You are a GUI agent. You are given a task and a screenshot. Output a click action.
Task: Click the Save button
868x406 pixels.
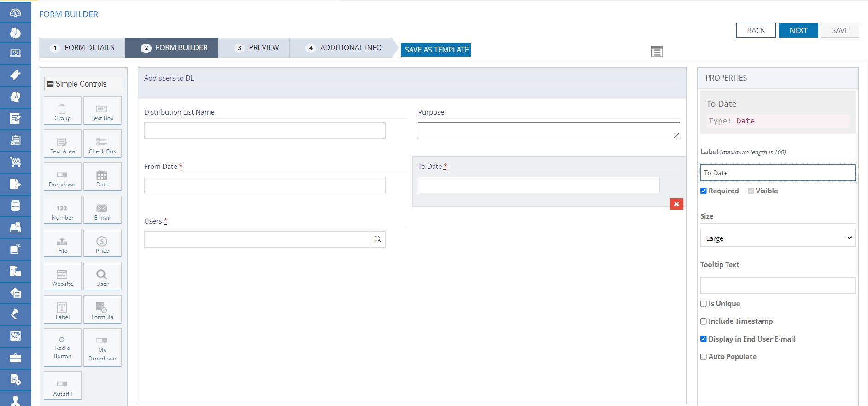click(x=840, y=30)
